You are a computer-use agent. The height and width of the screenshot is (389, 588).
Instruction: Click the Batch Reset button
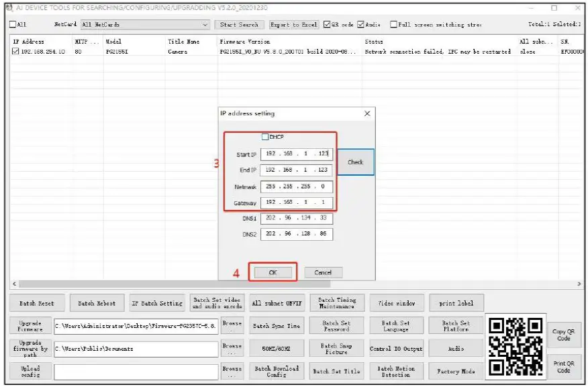(37, 303)
